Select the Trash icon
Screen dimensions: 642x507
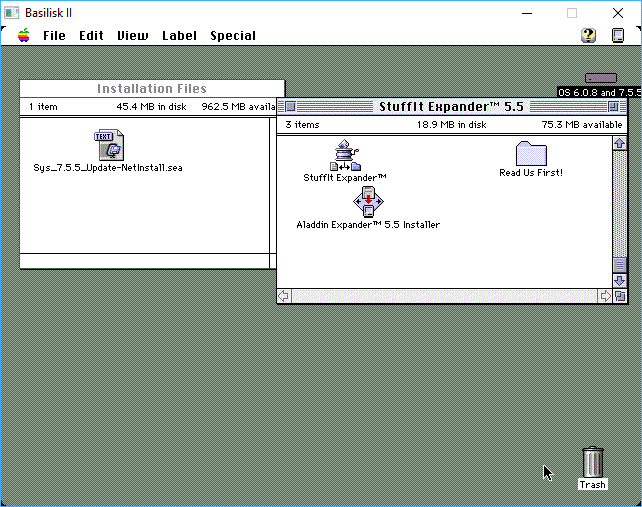pyautogui.click(x=592, y=462)
